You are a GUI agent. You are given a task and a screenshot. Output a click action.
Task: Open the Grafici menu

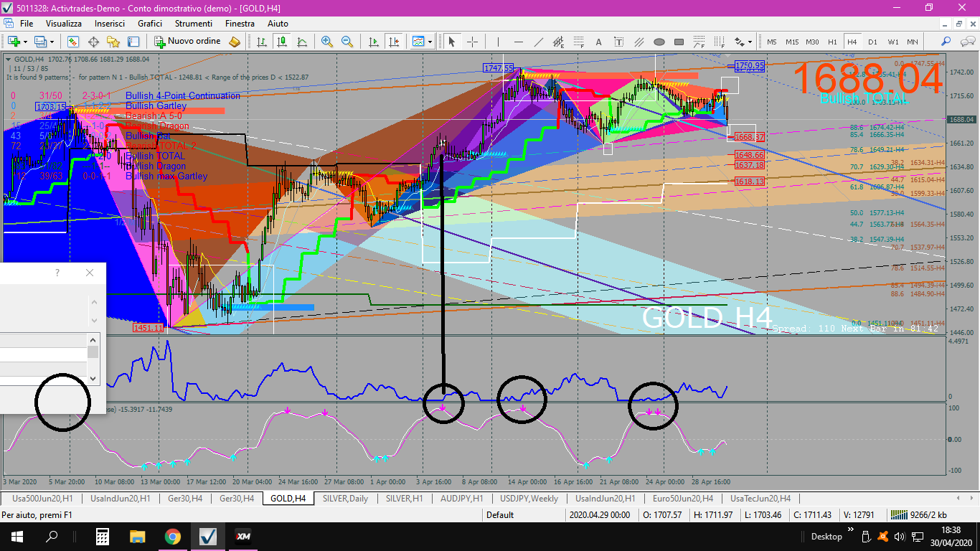[150, 24]
